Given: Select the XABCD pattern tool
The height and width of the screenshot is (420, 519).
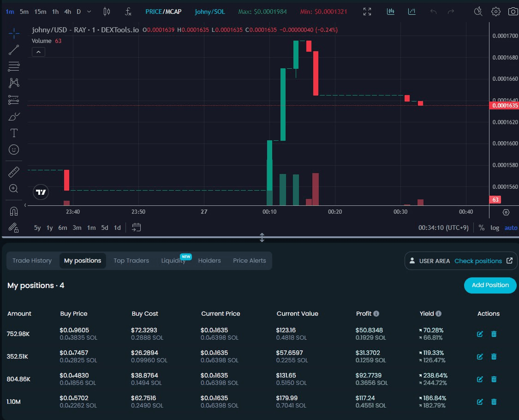Looking at the screenshot, I should click(x=14, y=83).
